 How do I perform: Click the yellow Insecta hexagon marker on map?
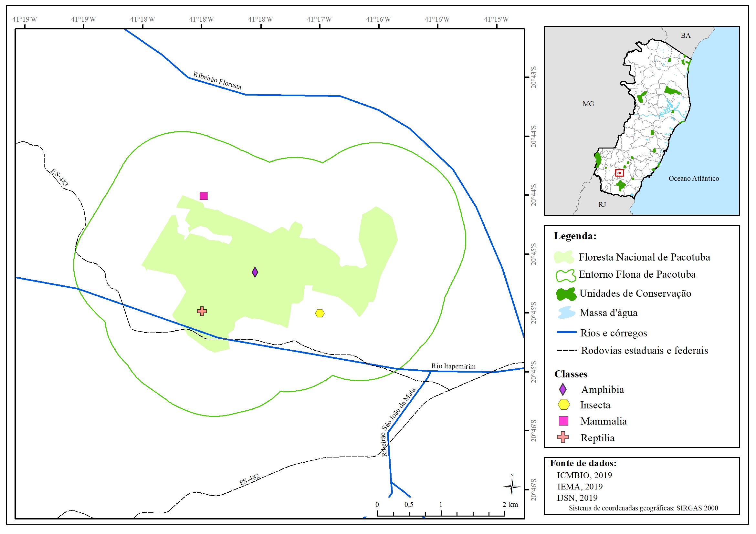click(x=320, y=313)
